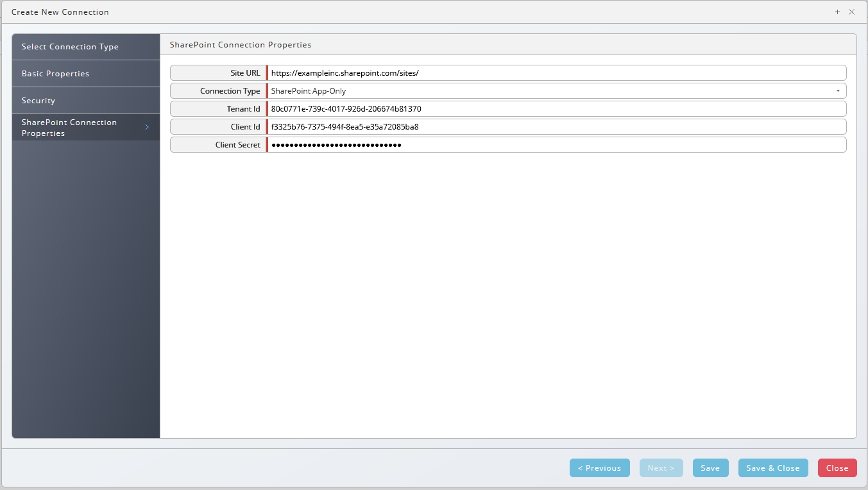Click the Save button
The image size is (868, 490).
coord(711,468)
